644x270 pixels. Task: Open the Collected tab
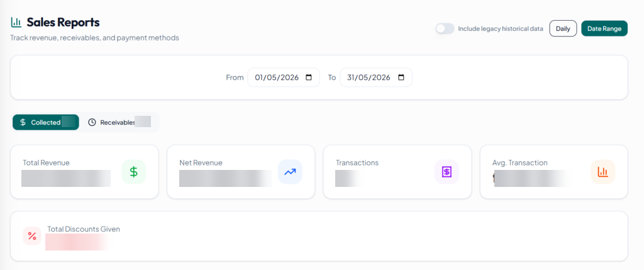[45, 123]
